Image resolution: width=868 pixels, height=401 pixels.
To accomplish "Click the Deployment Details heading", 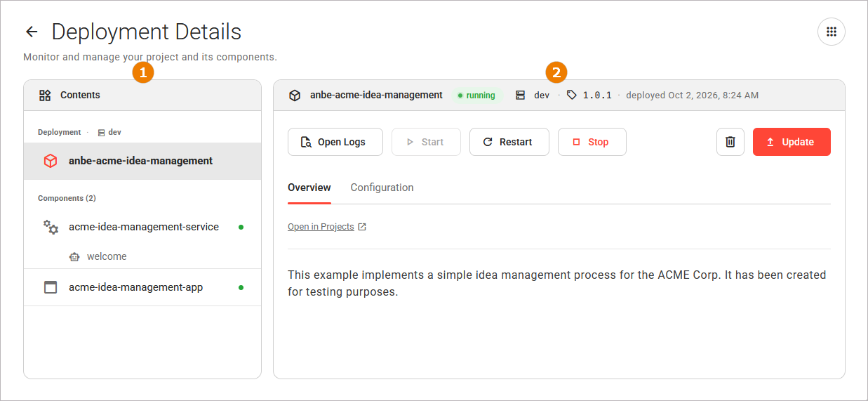I will coord(147,32).
